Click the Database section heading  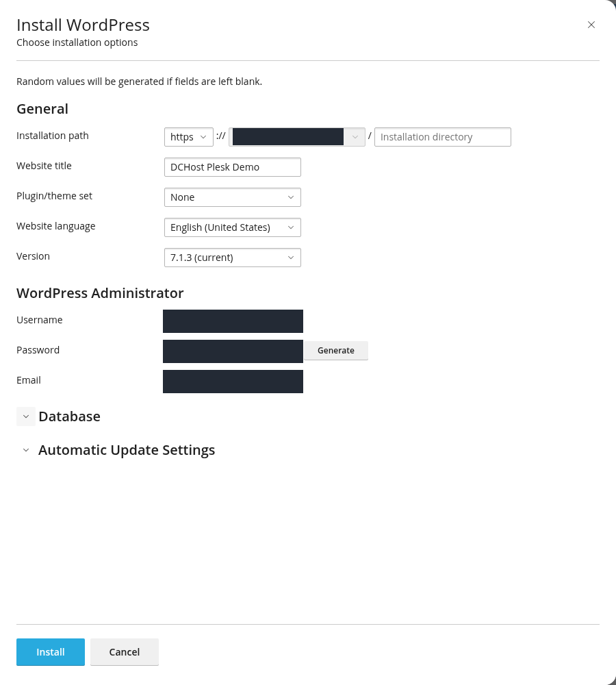tap(69, 416)
